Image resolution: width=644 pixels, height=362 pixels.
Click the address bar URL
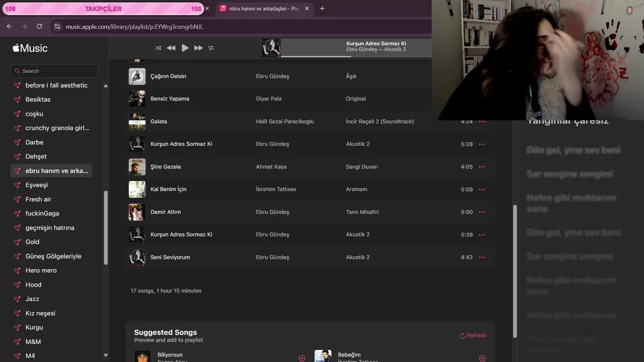pos(134,27)
